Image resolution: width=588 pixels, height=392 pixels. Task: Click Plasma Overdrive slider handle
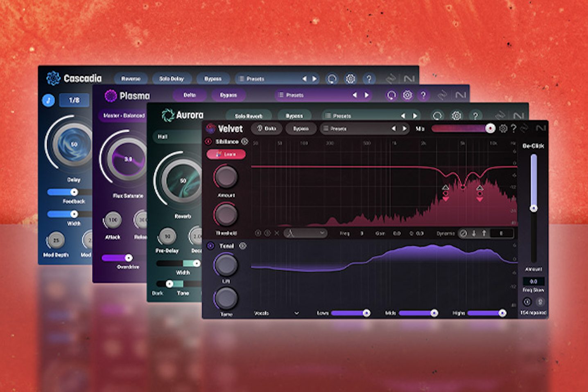[x=129, y=258]
